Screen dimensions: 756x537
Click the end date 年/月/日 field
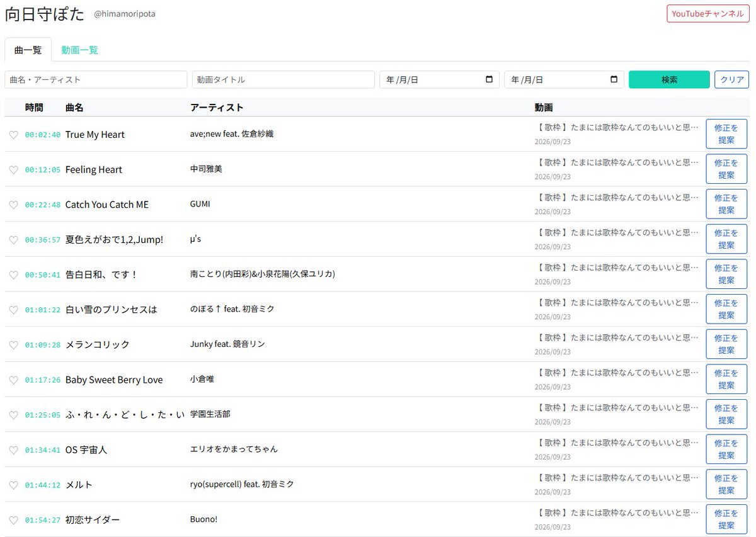(564, 79)
